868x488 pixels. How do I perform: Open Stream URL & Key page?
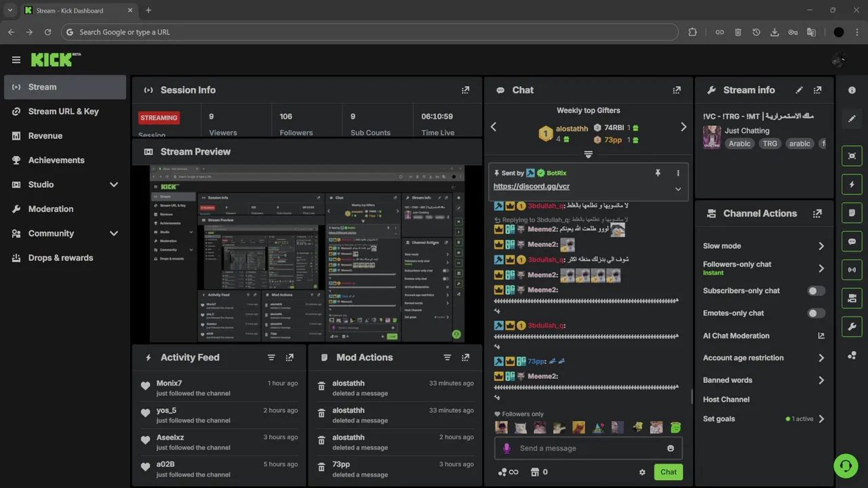point(65,111)
